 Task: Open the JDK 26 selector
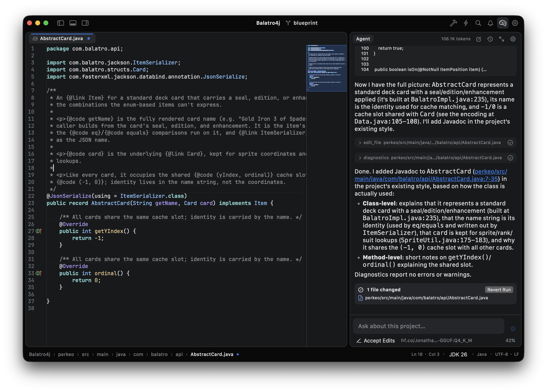[x=458, y=354]
